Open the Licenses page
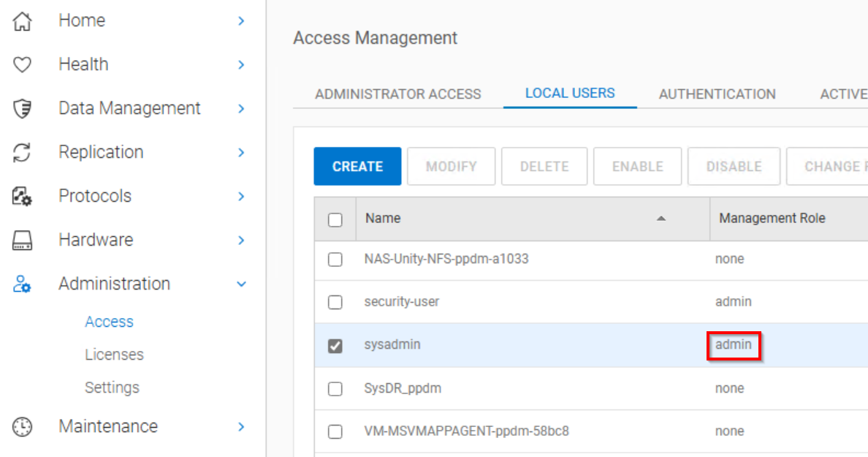This screenshot has width=868, height=457. tap(114, 354)
